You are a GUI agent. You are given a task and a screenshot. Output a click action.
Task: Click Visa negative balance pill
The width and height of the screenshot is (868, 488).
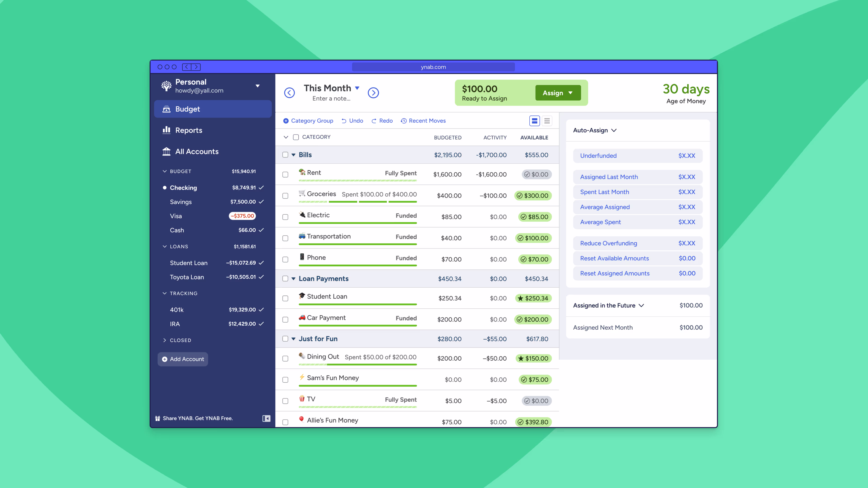point(242,216)
